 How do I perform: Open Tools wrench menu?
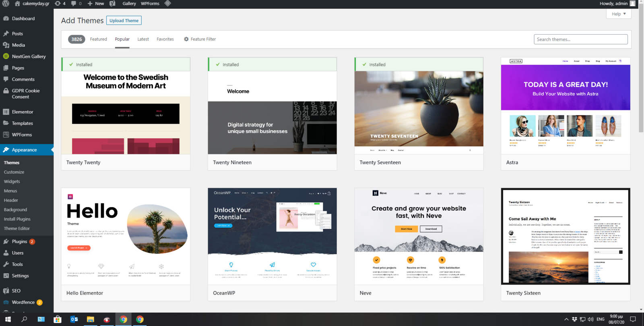click(27, 264)
